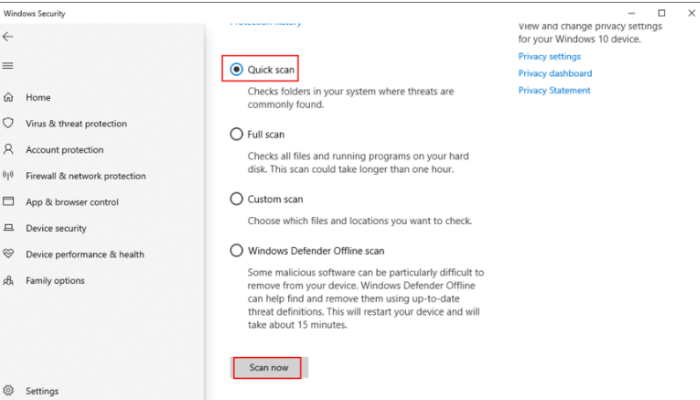
Task: Click the App & browser control window icon
Action: (8, 201)
